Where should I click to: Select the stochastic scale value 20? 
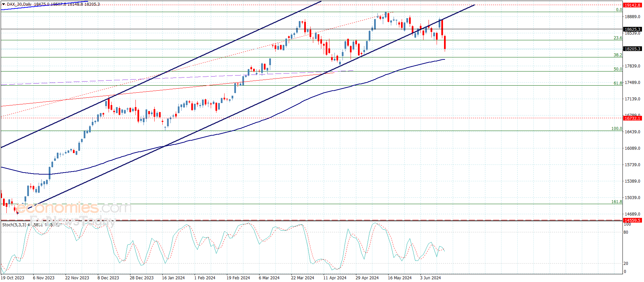(x=626, y=264)
